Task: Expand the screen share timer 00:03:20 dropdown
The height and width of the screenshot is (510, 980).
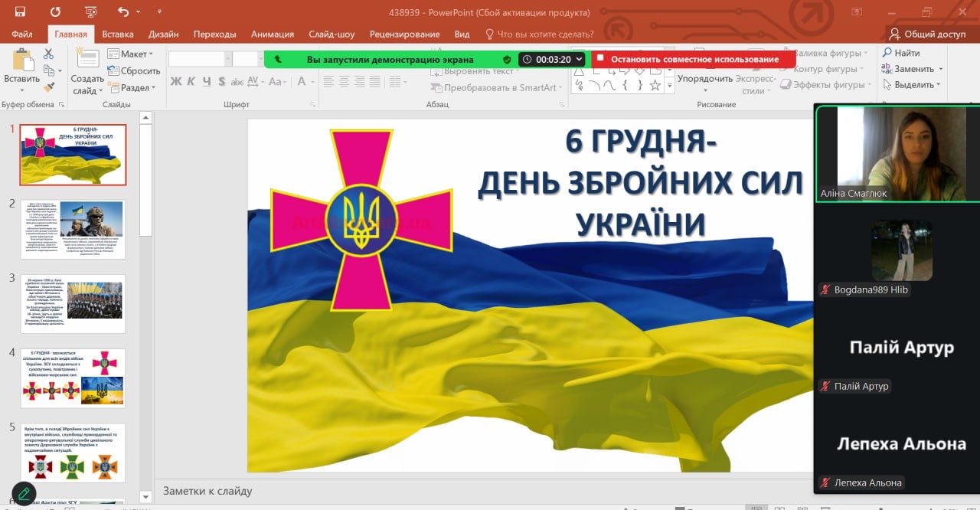Action: click(x=580, y=59)
